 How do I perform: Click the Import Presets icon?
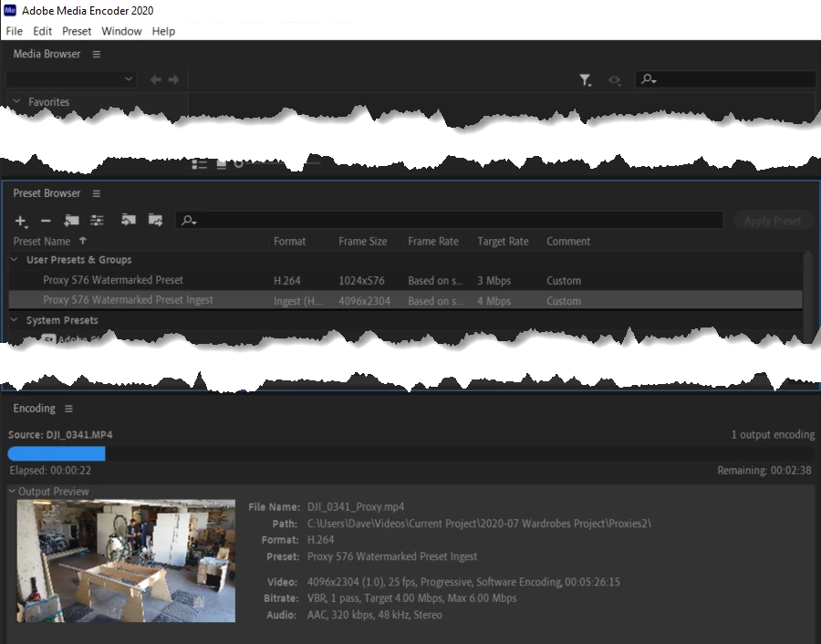click(129, 220)
